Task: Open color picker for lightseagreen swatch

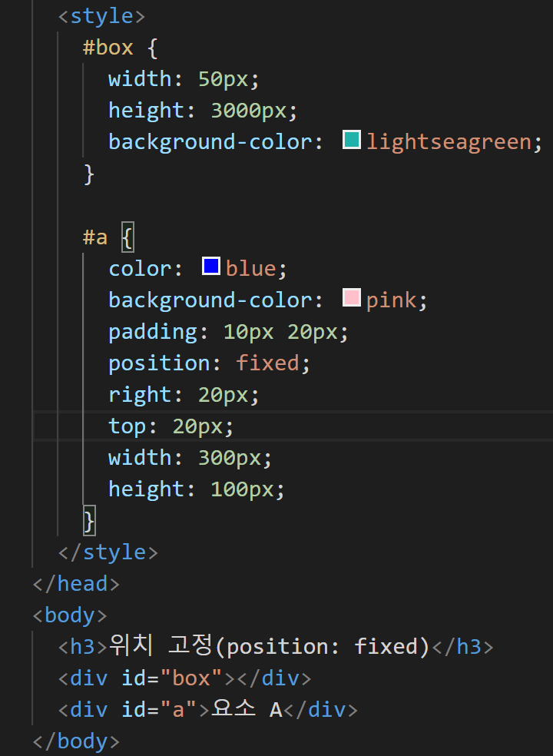Action: [352, 140]
